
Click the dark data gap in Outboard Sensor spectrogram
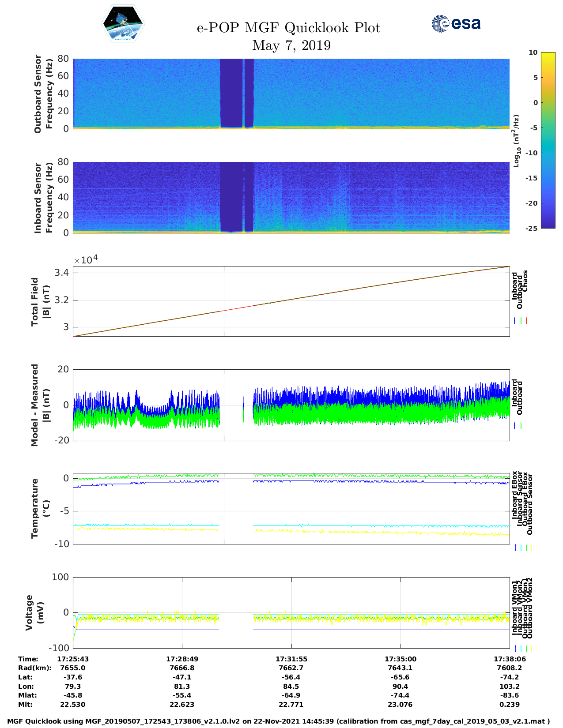(x=231, y=93)
